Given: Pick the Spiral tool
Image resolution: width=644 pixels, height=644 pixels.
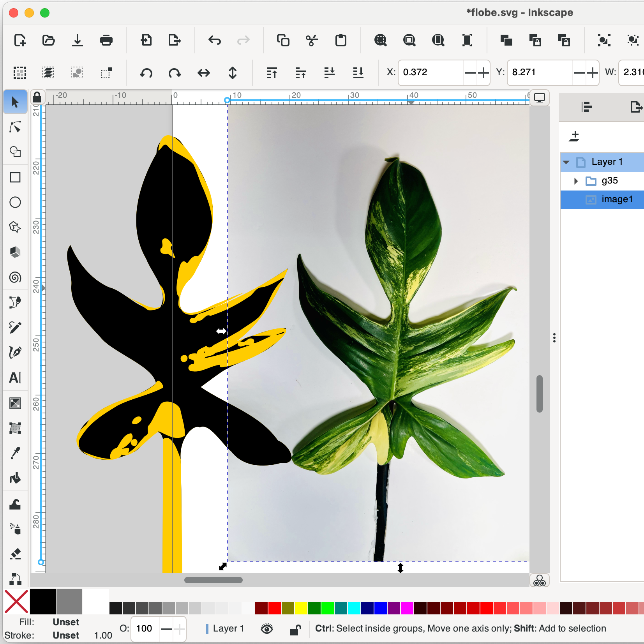Looking at the screenshot, I should coord(15,277).
